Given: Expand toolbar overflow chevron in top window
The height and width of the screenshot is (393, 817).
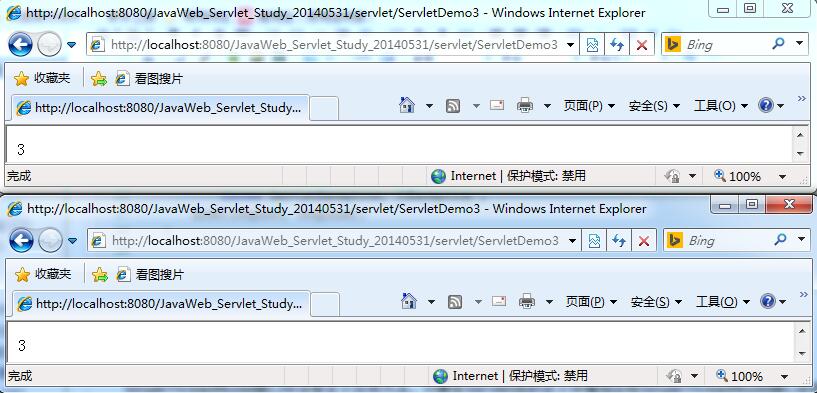Looking at the screenshot, I should point(802,99).
